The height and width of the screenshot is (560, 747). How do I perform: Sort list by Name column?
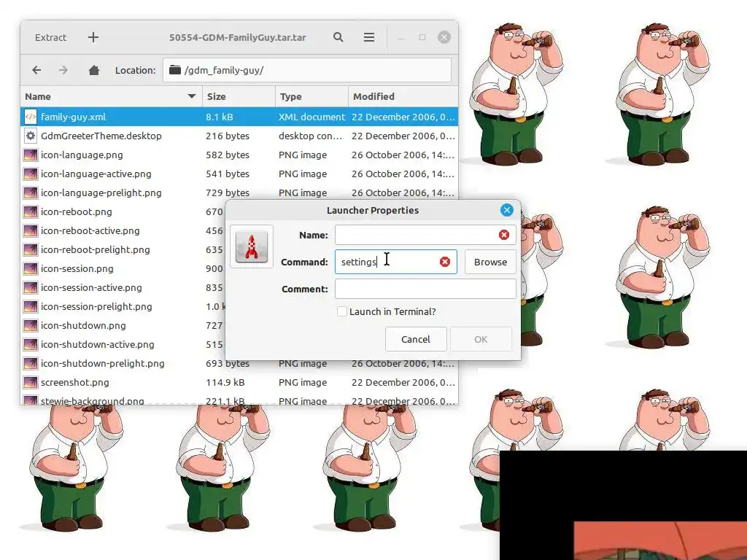[x=112, y=96]
